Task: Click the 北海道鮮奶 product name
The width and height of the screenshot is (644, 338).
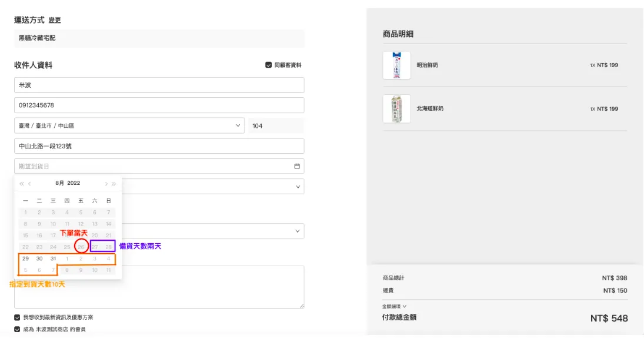Action: [x=430, y=108]
